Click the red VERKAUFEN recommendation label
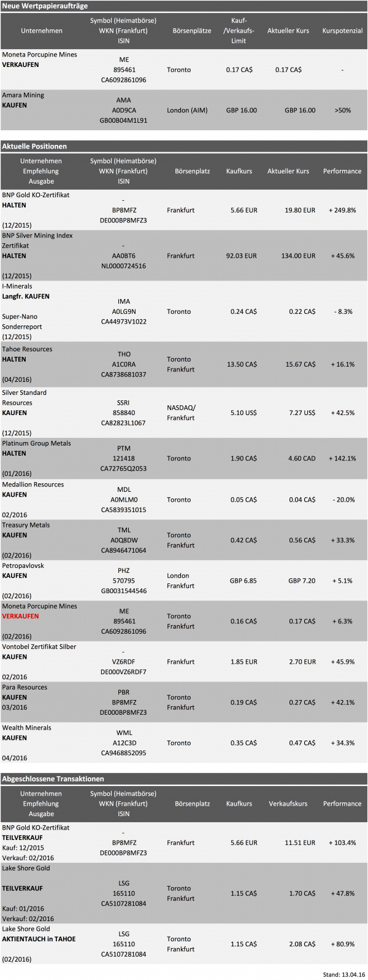The height and width of the screenshot is (980, 368). (x=20, y=616)
